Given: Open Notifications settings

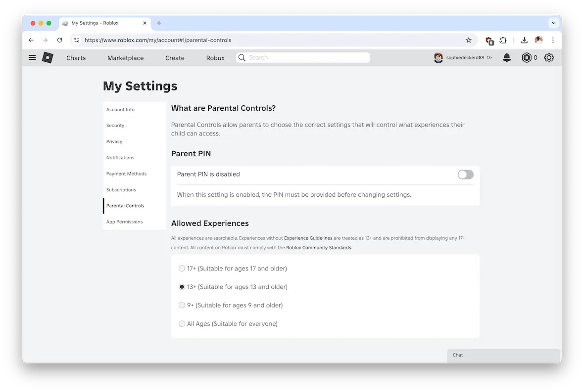Looking at the screenshot, I should 135,158.
